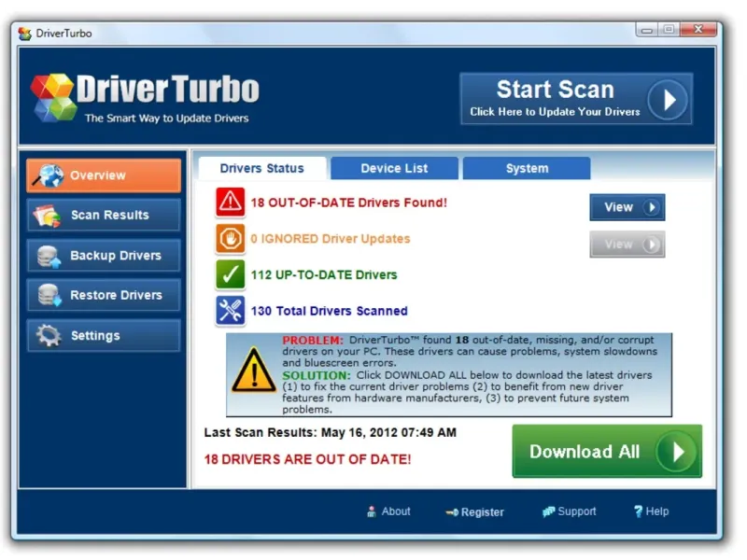Click '0 IGNORED Driver Updates' text
The height and width of the screenshot is (560, 747).
click(331, 239)
